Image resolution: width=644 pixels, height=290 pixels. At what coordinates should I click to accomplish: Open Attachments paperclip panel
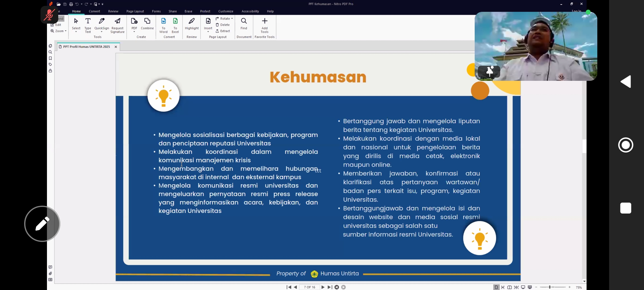(x=50, y=273)
